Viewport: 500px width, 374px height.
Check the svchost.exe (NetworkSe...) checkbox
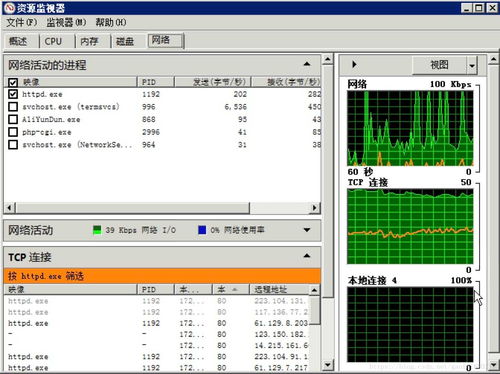tap(13, 145)
